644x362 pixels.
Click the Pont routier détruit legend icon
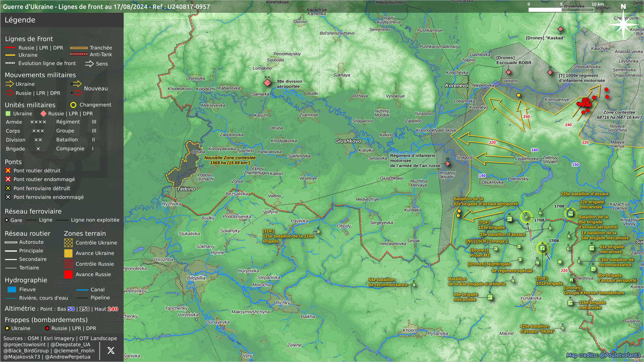pyautogui.click(x=8, y=171)
